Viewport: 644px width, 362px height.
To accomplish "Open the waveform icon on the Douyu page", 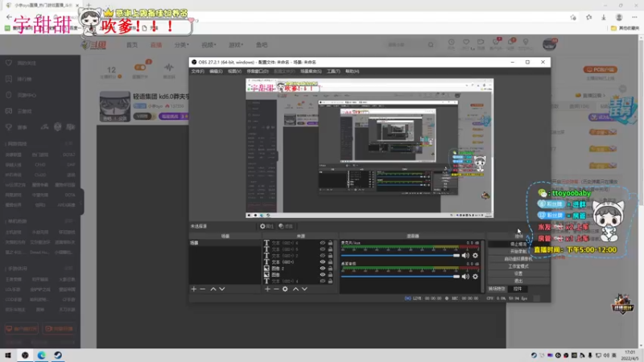I will point(169,67).
